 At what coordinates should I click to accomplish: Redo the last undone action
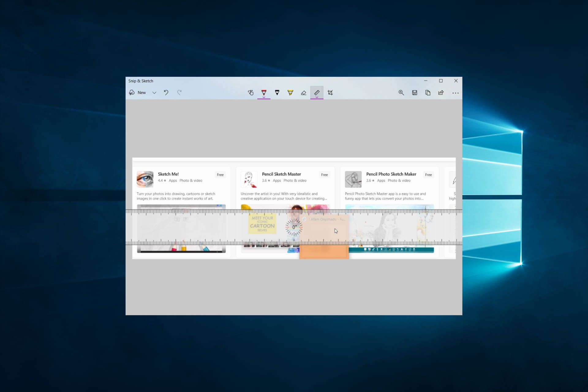click(179, 92)
